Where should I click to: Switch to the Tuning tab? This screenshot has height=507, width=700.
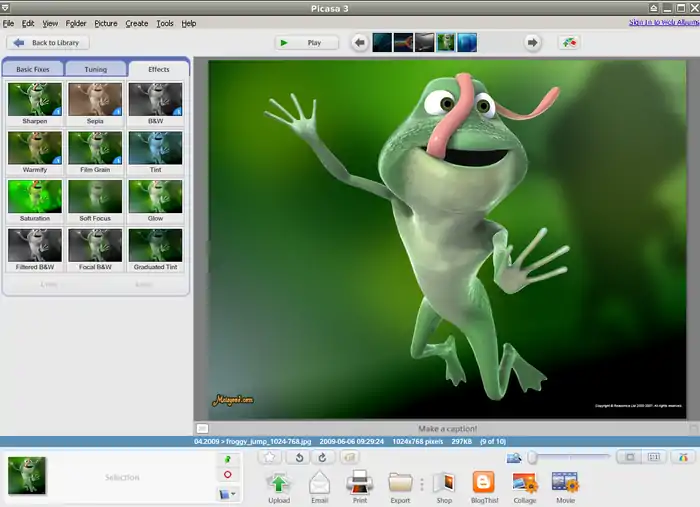coord(95,70)
